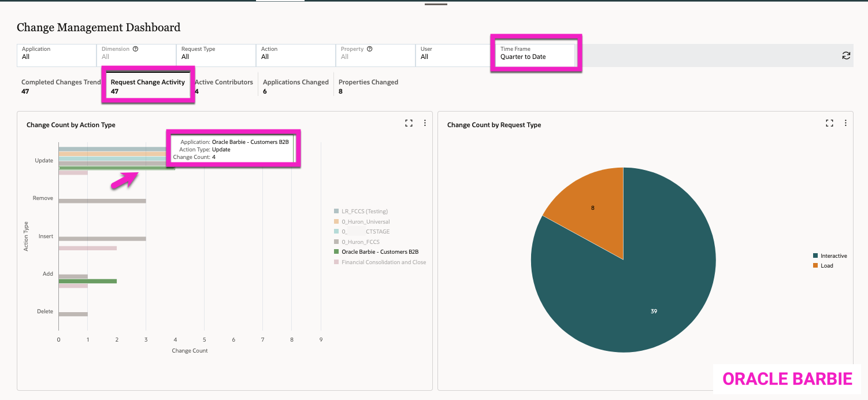Open the Time Frame dropdown

pos(536,53)
